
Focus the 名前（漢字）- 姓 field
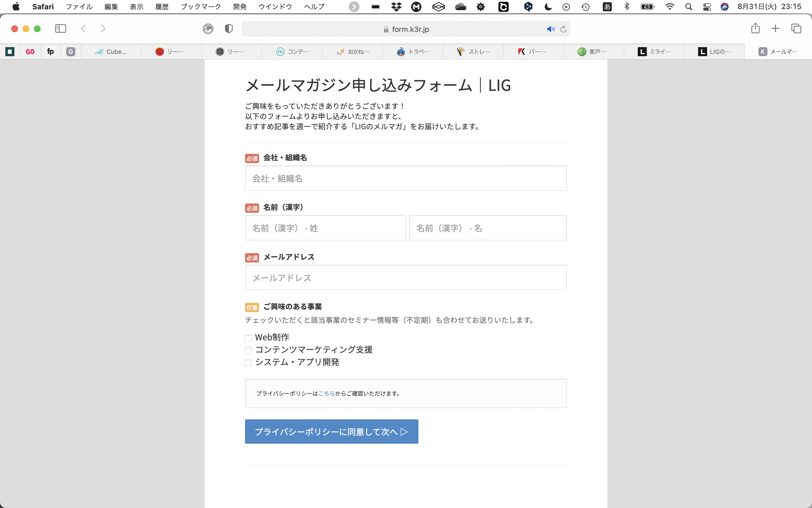pos(325,228)
